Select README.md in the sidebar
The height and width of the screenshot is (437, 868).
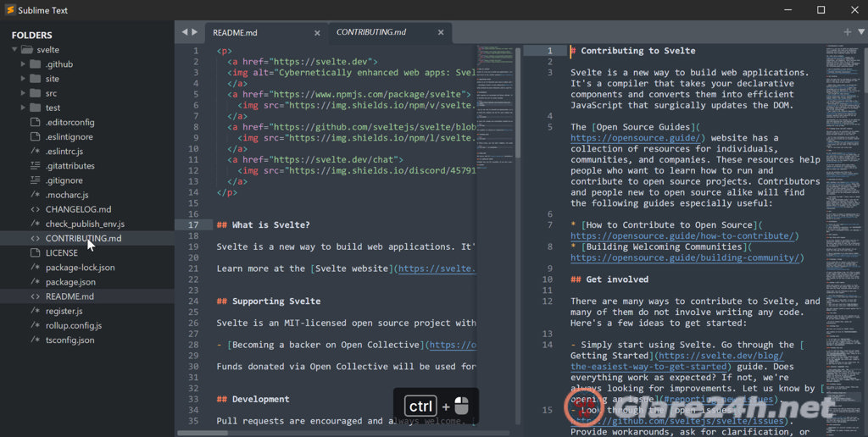tap(70, 296)
